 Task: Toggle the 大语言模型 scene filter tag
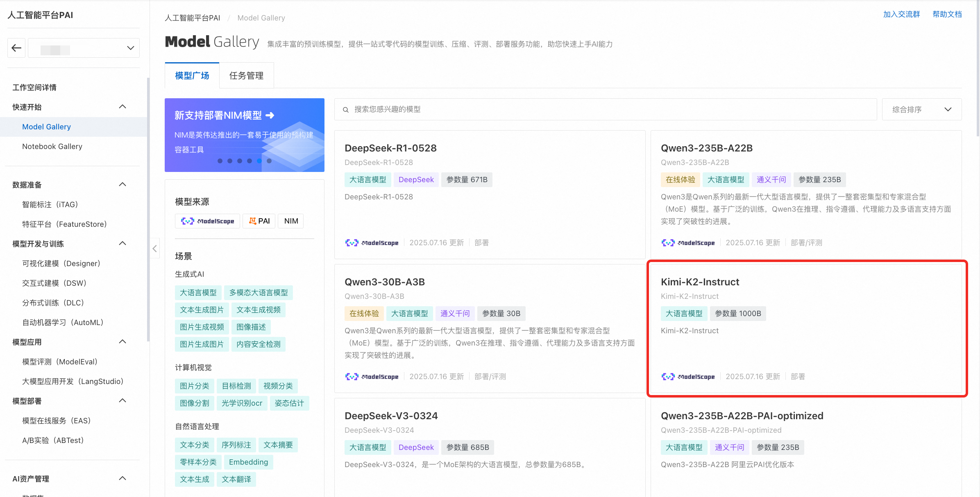(x=198, y=293)
